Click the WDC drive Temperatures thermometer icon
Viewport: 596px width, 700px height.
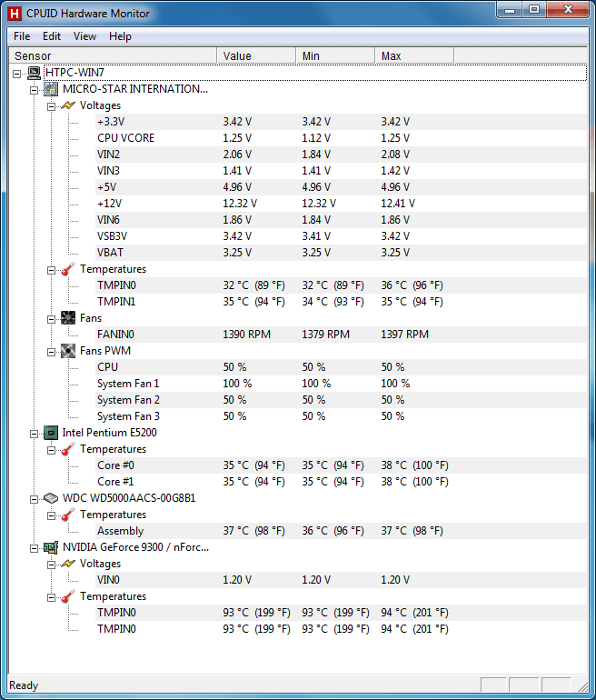(68, 515)
